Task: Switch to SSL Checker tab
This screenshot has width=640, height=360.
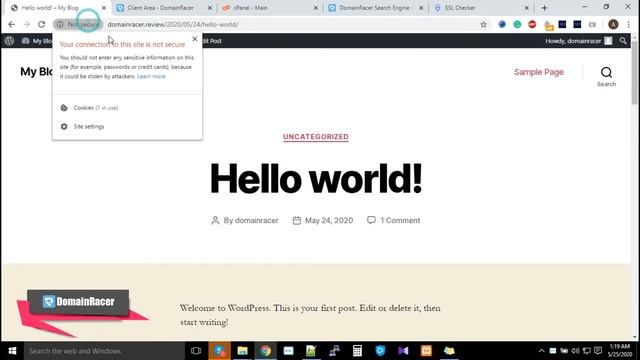Action: (x=460, y=8)
